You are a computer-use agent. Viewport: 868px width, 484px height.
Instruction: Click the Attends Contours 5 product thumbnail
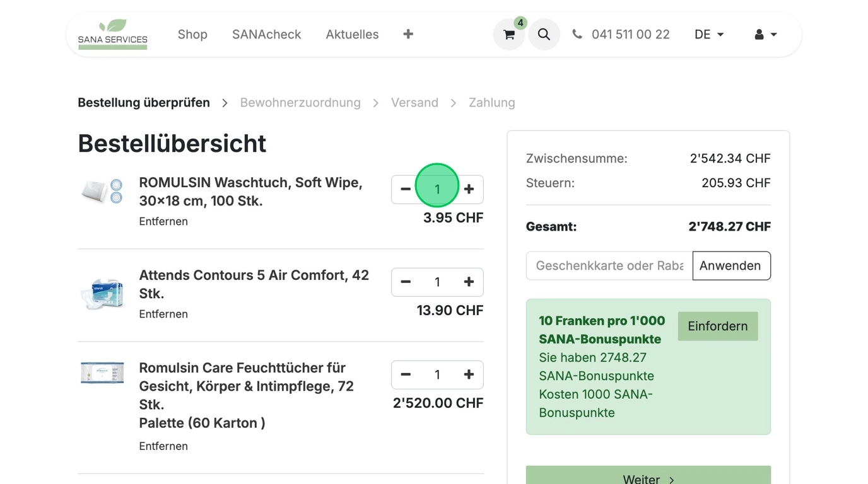pyautogui.click(x=102, y=294)
